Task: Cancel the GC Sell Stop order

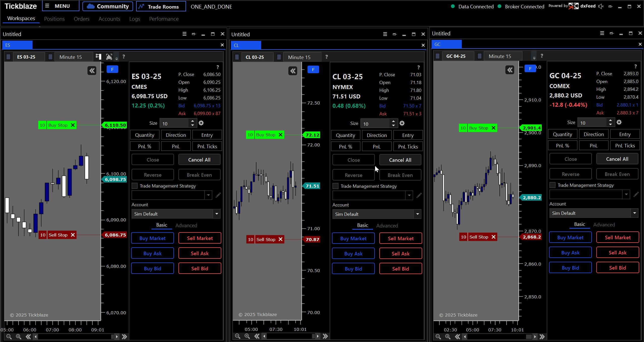Action: 494,237
